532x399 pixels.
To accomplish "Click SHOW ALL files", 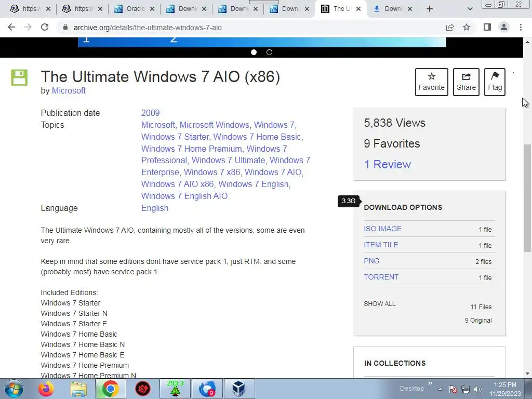I will 379,303.
